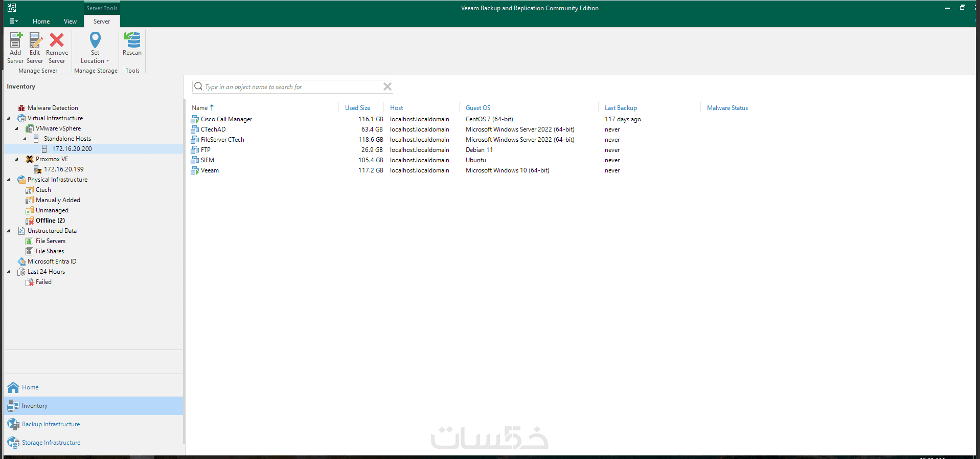Select the Offline (2) group
The image size is (980, 459).
(50, 221)
